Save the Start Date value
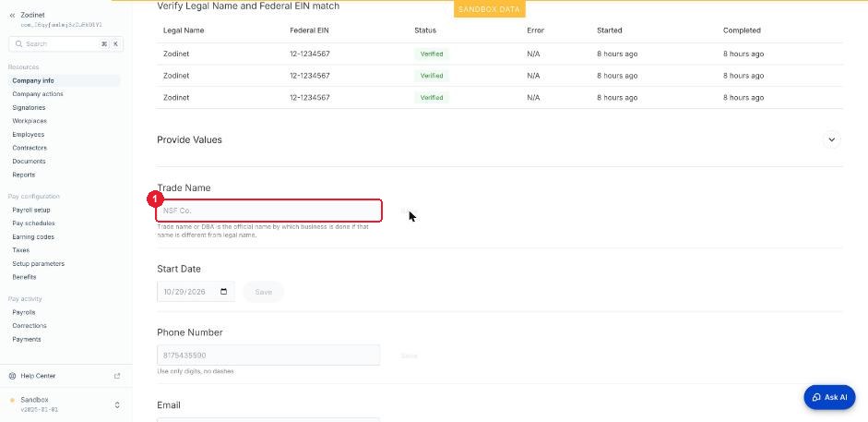Viewport: 868px width, 422px height. click(x=264, y=292)
